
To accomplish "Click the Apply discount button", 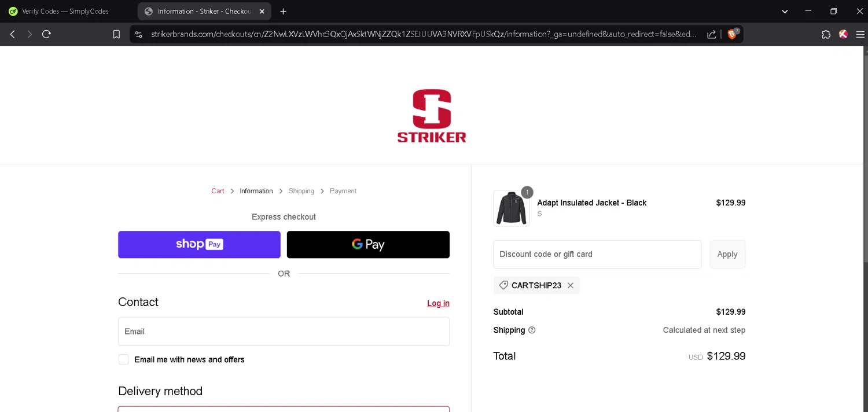I will (x=727, y=254).
